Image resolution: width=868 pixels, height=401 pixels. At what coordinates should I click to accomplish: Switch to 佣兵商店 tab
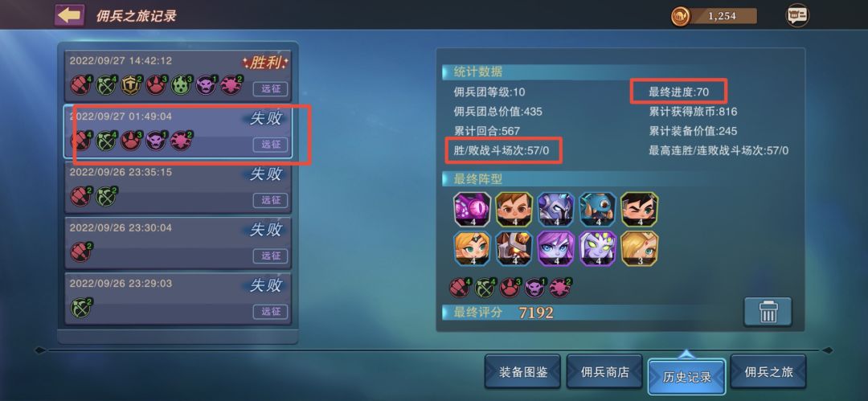point(604,372)
